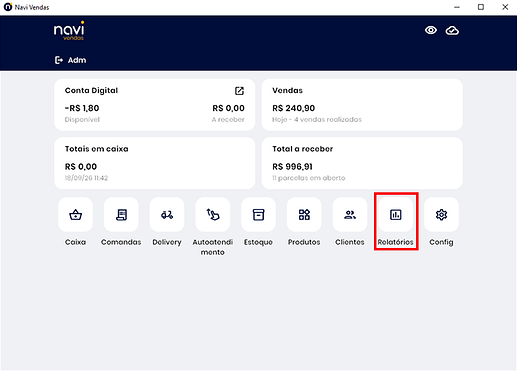Click the R$ 0,00 Totais em caixa value
The image size is (517, 371).
pyautogui.click(x=81, y=166)
